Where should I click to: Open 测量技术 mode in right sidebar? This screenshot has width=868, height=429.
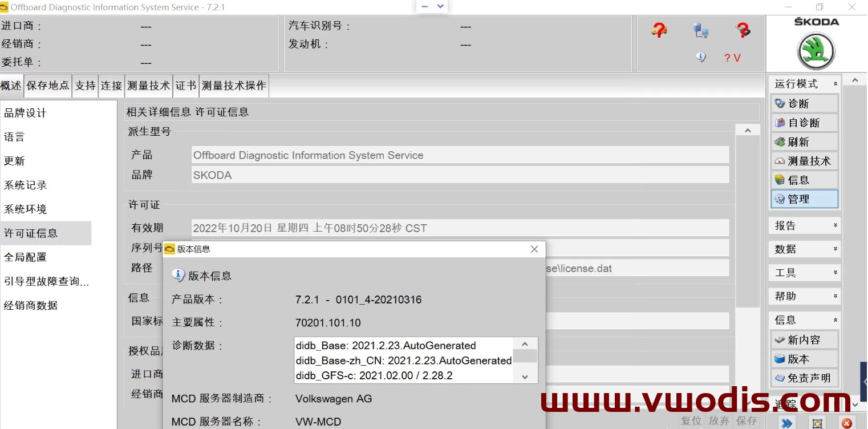804,161
